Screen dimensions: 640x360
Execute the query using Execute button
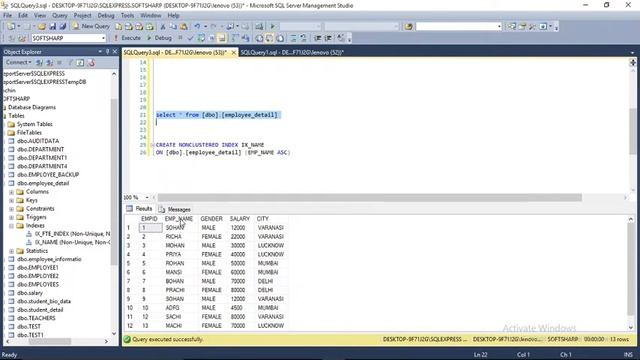coord(127,38)
